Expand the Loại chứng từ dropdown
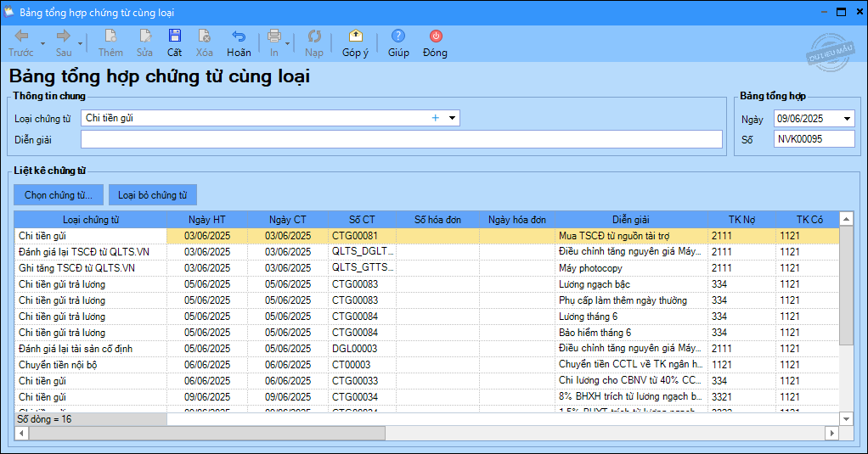Viewport: 868px width, 454px height. click(453, 118)
